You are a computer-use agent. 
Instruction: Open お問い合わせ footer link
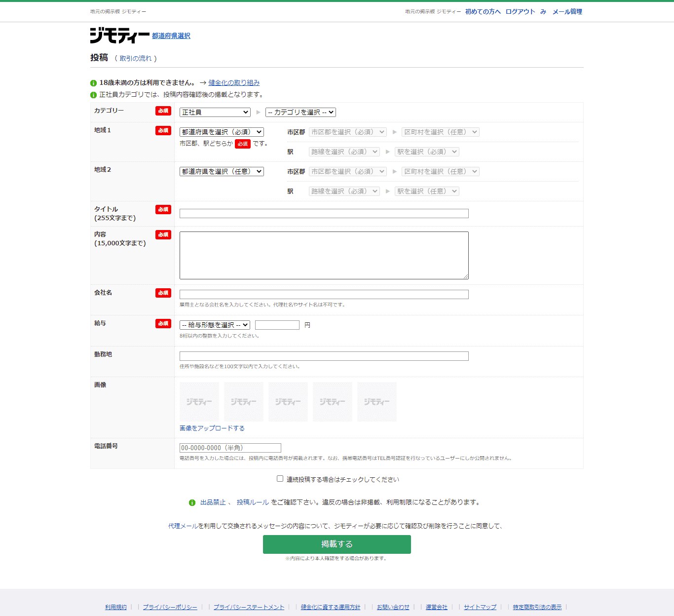click(393, 607)
